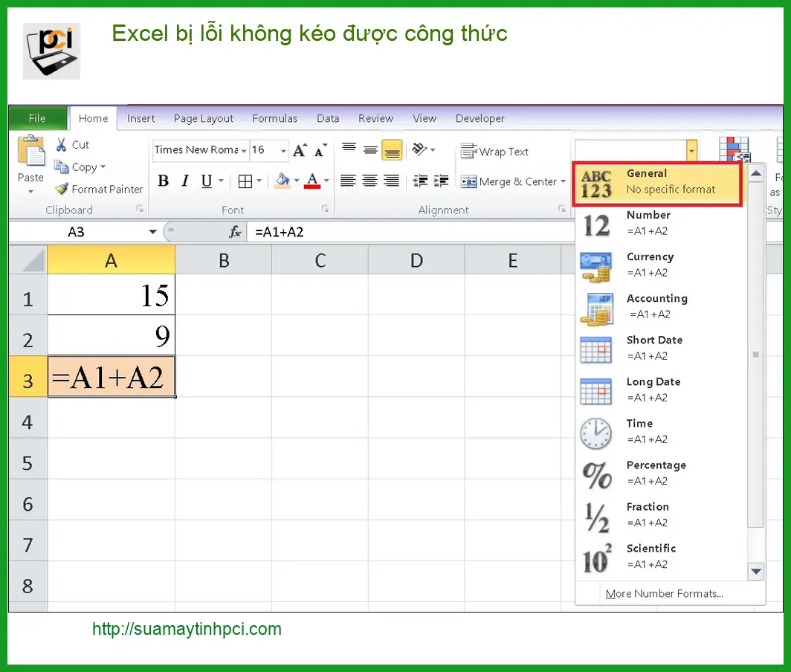Choose Time format option
This screenshot has width=791, height=672.
[661, 432]
